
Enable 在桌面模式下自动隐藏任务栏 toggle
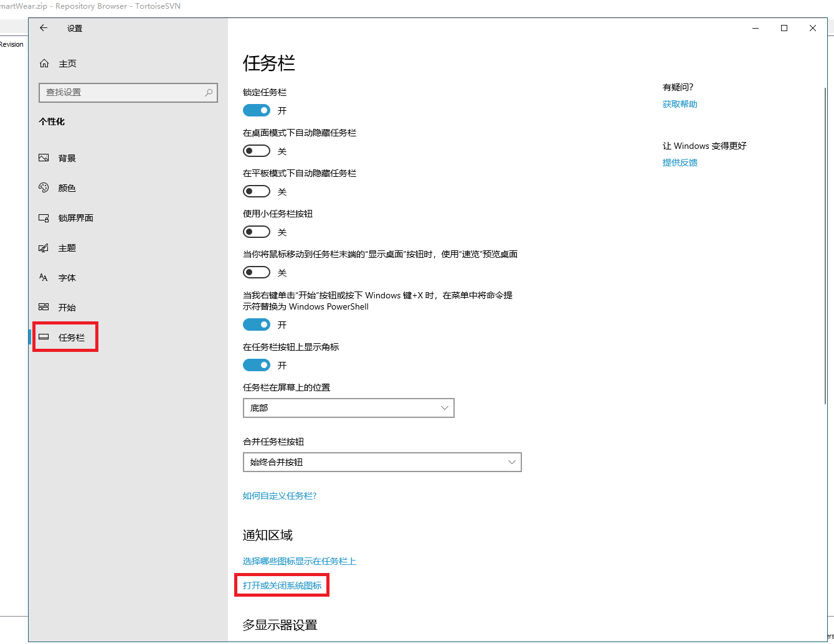point(257,151)
